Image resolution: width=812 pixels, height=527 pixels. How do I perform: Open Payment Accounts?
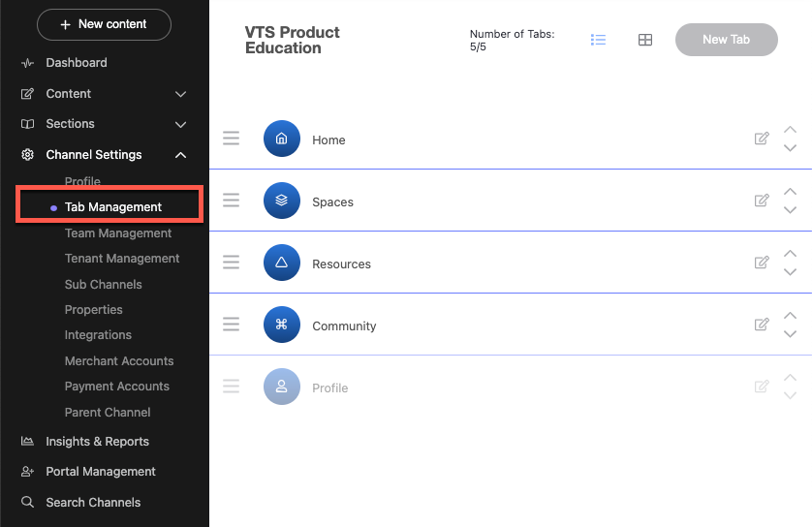pos(117,387)
